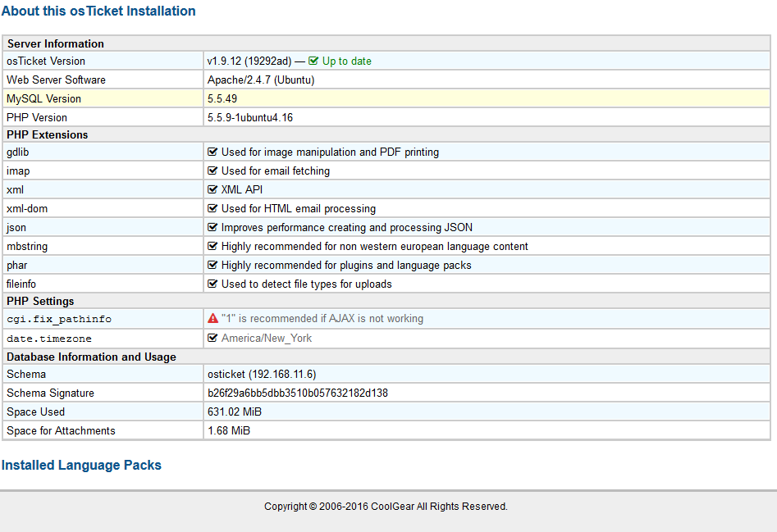
Task: Click the imap extension name
Action: pyautogui.click(x=18, y=171)
